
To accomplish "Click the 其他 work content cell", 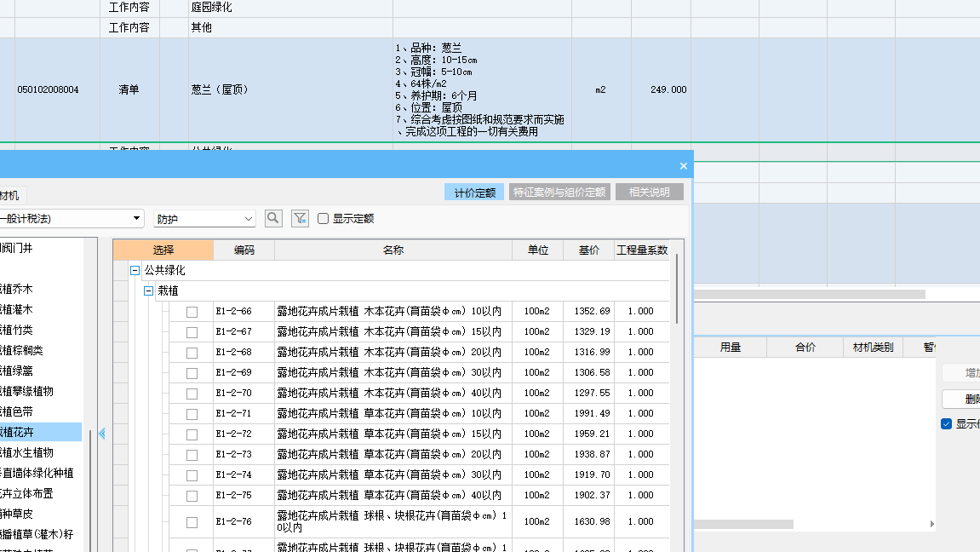I will [x=290, y=27].
